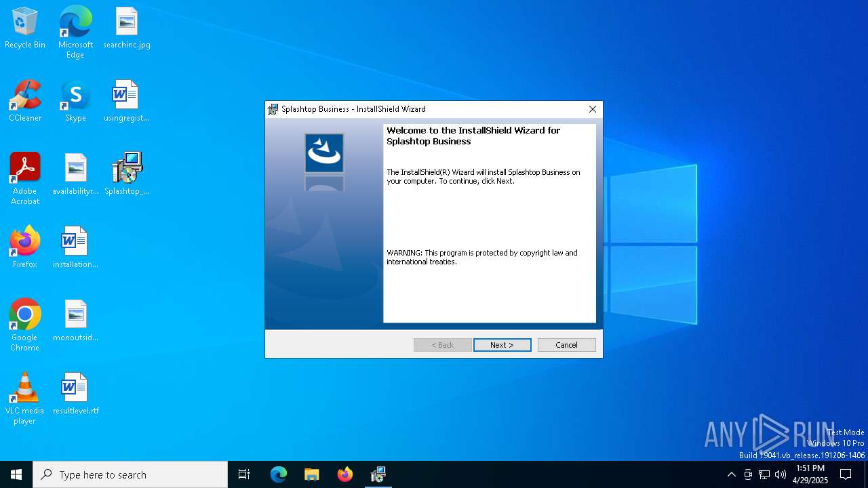Click Next in the InstallShield Wizard
The width and height of the screenshot is (868, 488).
pyautogui.click(x=502, y=345)
